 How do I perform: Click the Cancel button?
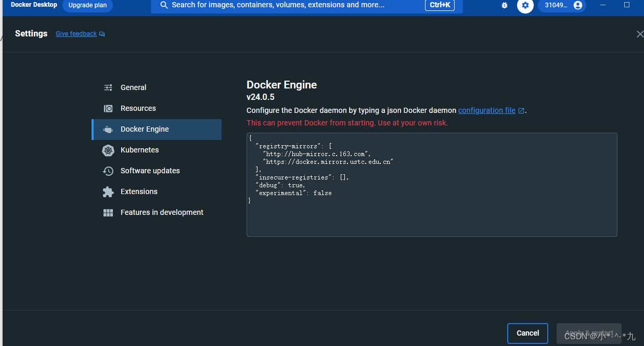(x=527, y=333)
